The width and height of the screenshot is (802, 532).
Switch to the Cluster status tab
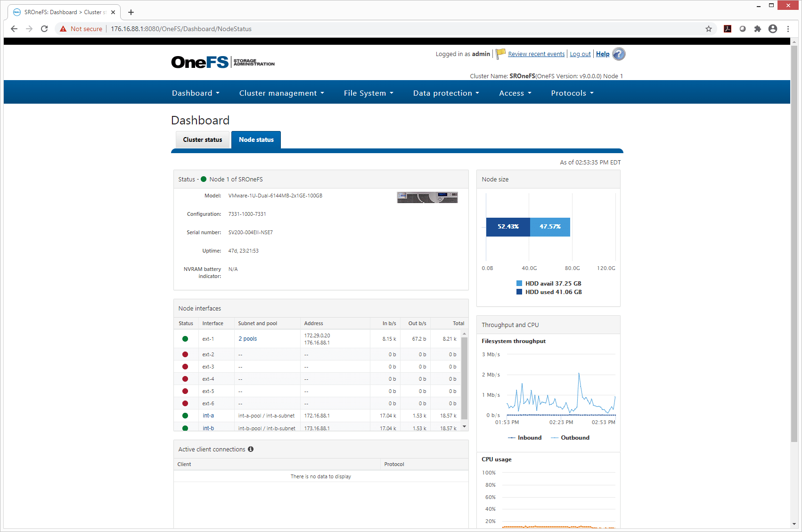tap(203, 139)
